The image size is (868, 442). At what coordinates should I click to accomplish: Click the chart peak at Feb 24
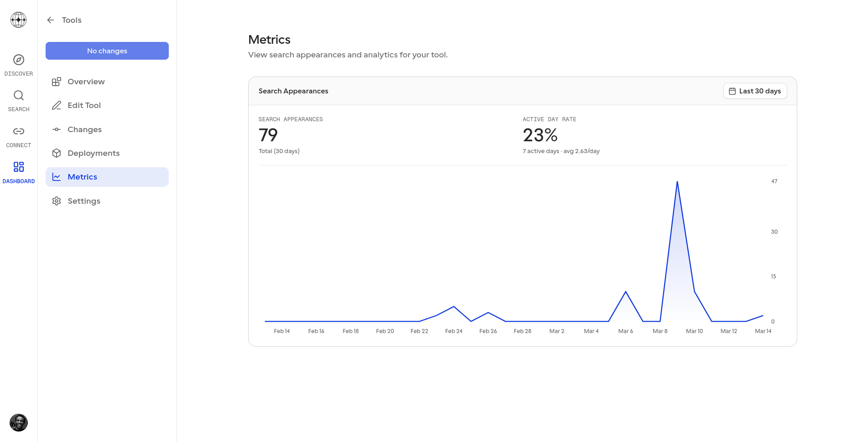pyautogui.click(x=454, y=307)
